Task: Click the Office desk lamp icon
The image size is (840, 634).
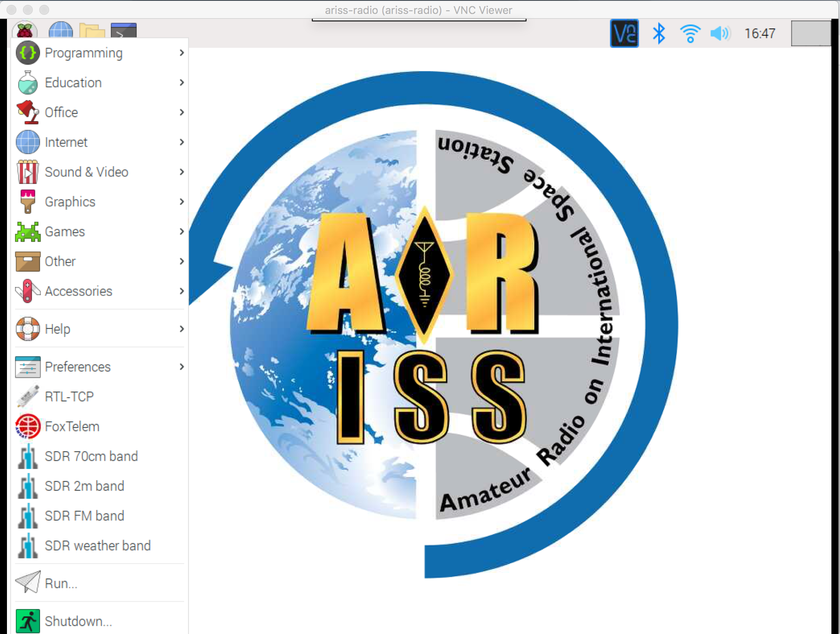Action: pyautogui.click(x=27, y=112)
